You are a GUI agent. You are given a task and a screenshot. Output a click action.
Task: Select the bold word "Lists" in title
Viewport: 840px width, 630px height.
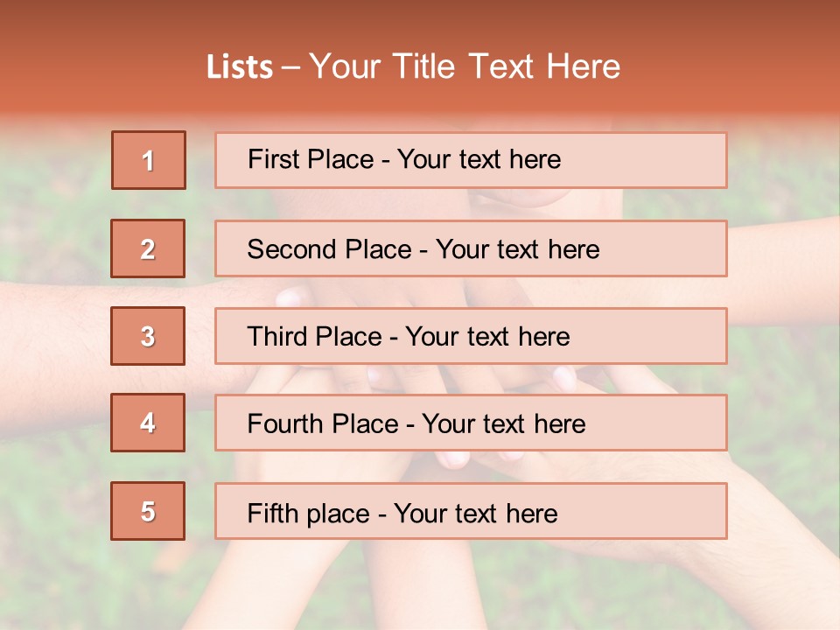pyautogui.click(x=239, y=67)
